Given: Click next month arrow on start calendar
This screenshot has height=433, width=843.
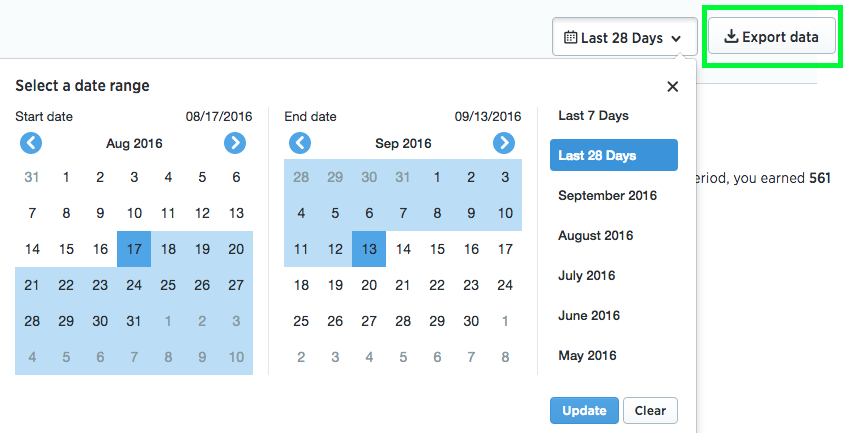Looking at the screenshot, I should point(234,143).
